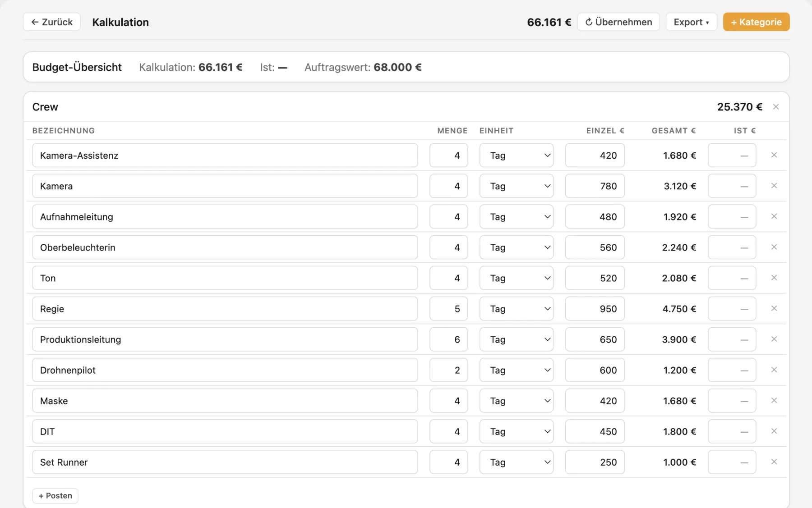This screenshot has width=812, height=508.
Task: Go back with the Zurück button
Action: [52, 22]
